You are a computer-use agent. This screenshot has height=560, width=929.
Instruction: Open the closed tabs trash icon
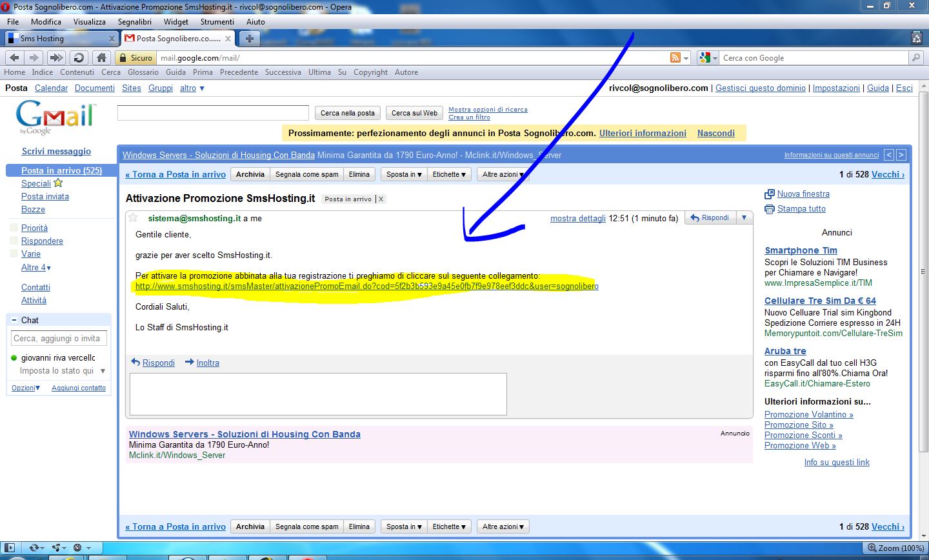point(917,38)
